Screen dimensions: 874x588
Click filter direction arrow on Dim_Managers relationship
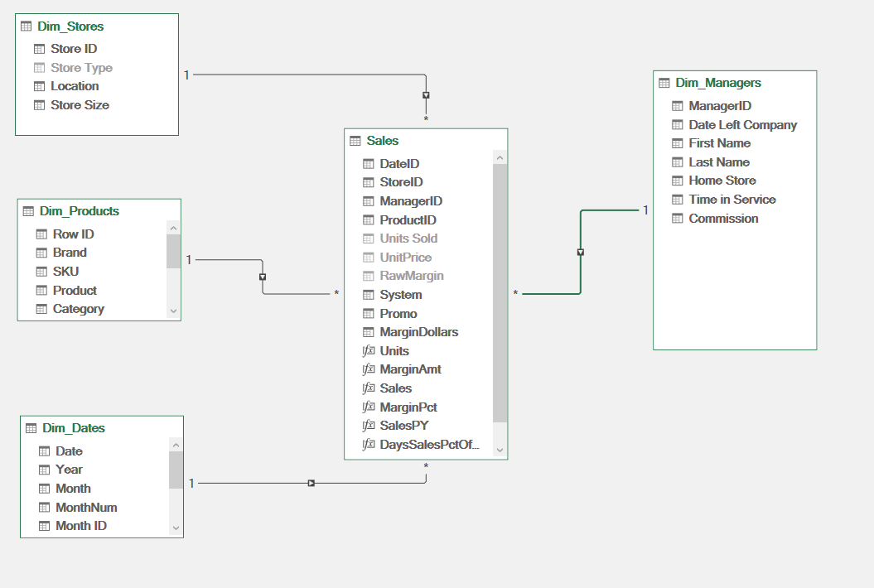581,252
